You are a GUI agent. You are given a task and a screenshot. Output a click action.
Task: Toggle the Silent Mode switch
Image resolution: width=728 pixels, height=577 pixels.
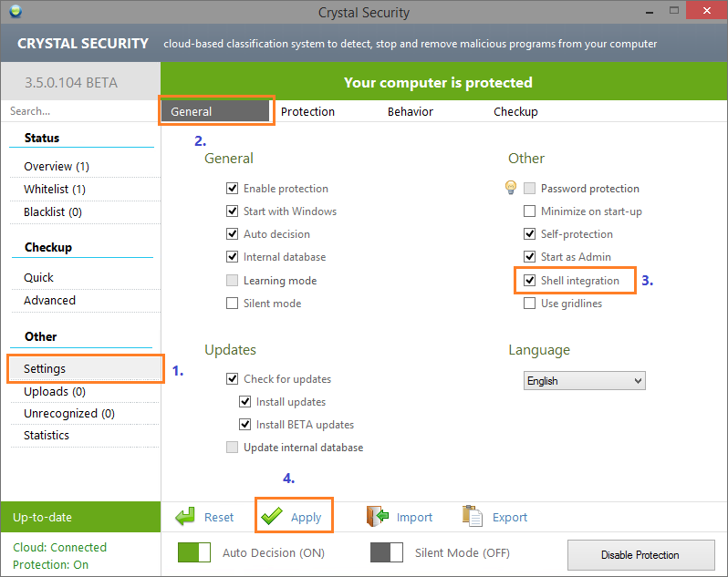(x=387, y=553)
